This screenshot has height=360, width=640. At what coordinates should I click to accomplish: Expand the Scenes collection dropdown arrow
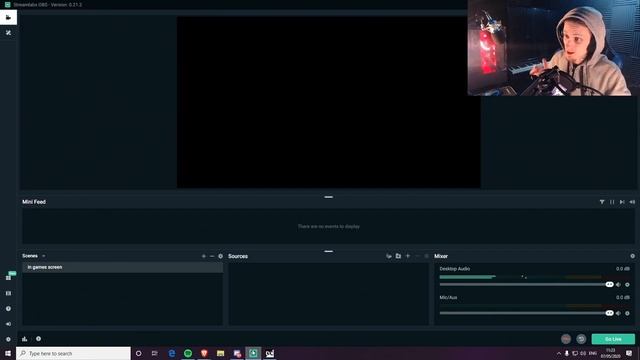44,256
